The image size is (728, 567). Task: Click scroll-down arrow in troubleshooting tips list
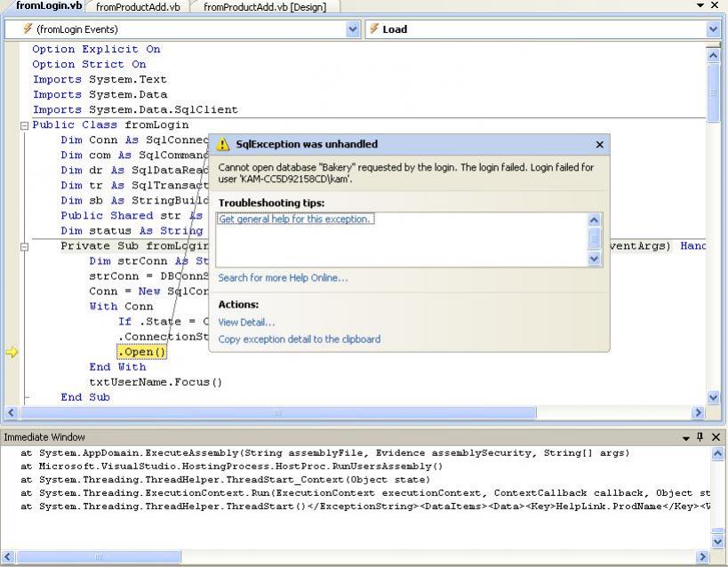tap(595, 259)
